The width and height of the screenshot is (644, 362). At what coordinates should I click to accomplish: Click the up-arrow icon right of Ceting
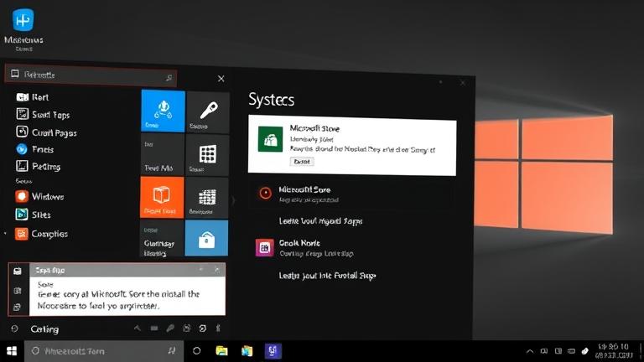pyautogui.click(x=138, y=328)
